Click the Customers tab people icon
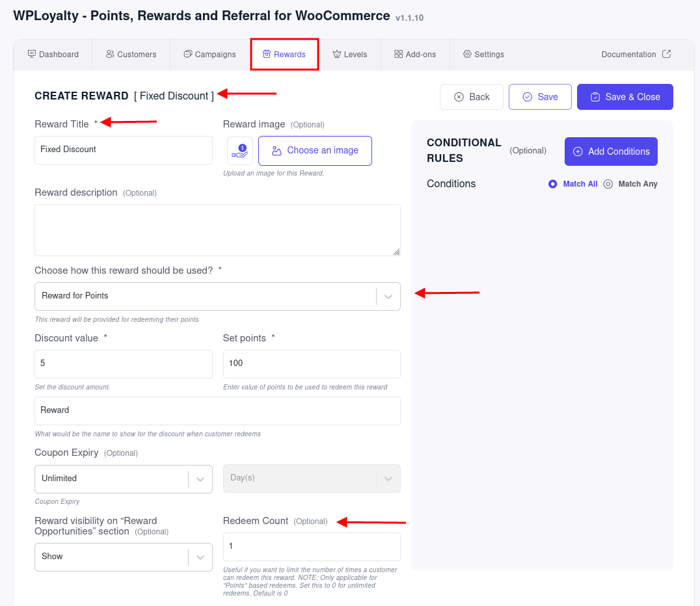 pos(110,54)
